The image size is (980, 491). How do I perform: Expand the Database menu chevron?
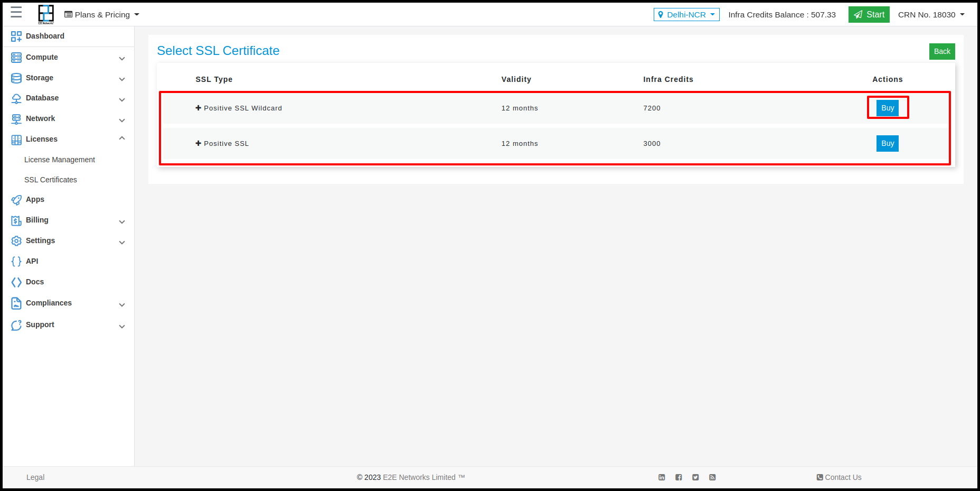point(122,100)
